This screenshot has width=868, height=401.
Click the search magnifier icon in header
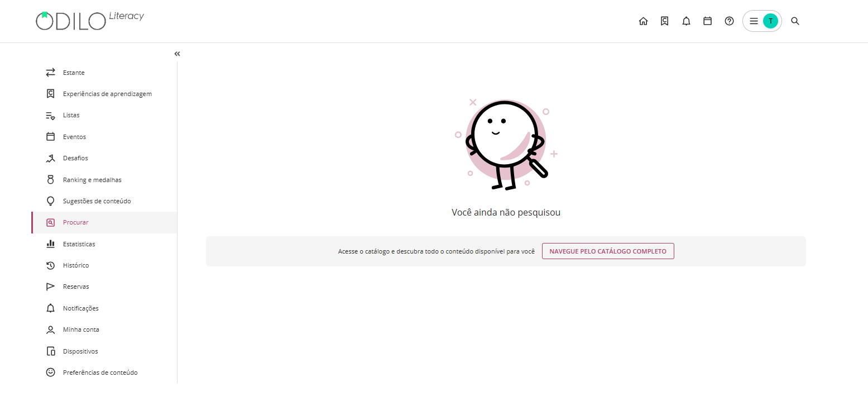(795, 21)
